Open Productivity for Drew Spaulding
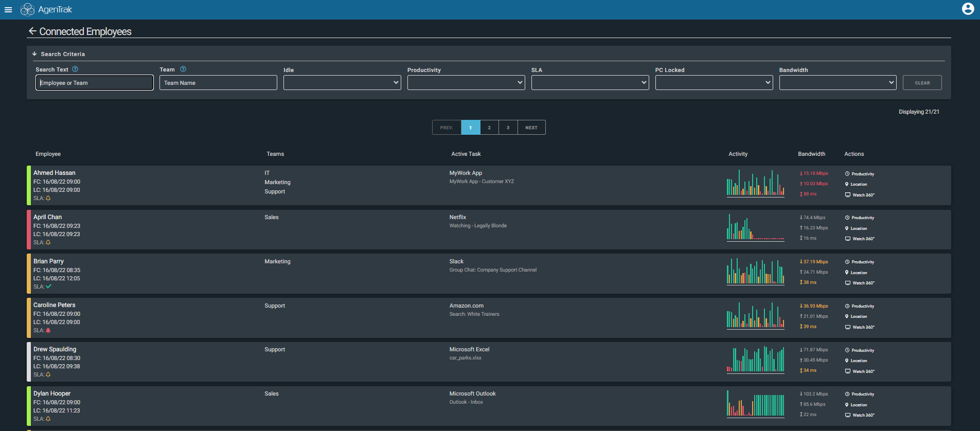The width and height of the screenshot is (980, 431). (x=860, y=350)
